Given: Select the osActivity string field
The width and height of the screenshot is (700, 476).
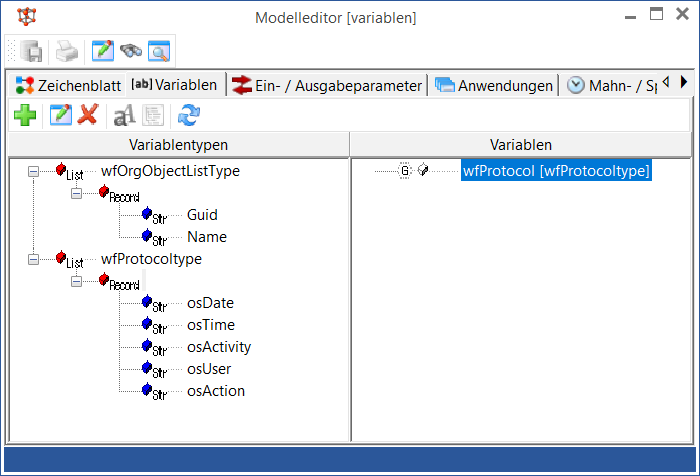Looking at the screenshot, I should coord(218,347).
